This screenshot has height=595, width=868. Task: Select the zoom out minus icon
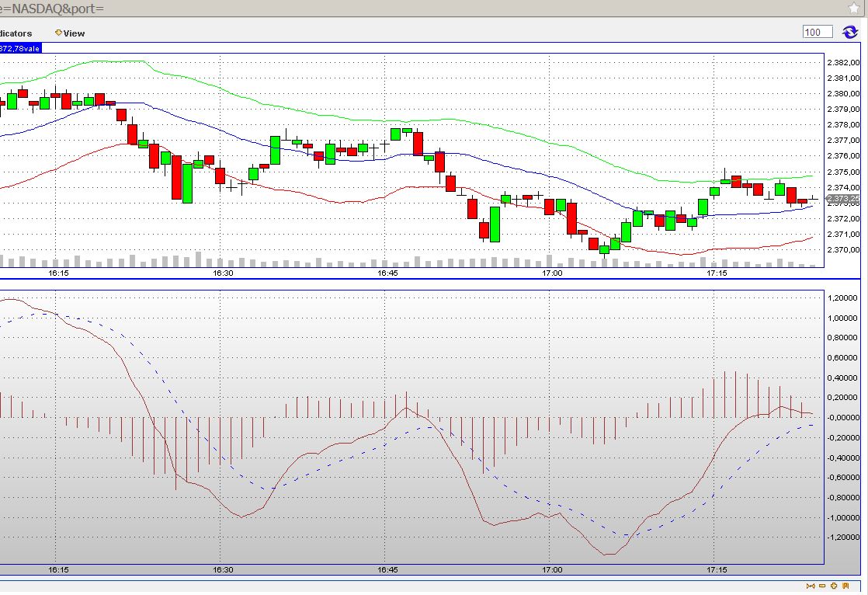(822, 586)
